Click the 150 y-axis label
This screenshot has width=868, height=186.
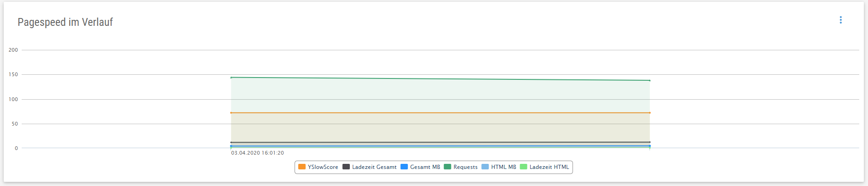pos(13,74)
